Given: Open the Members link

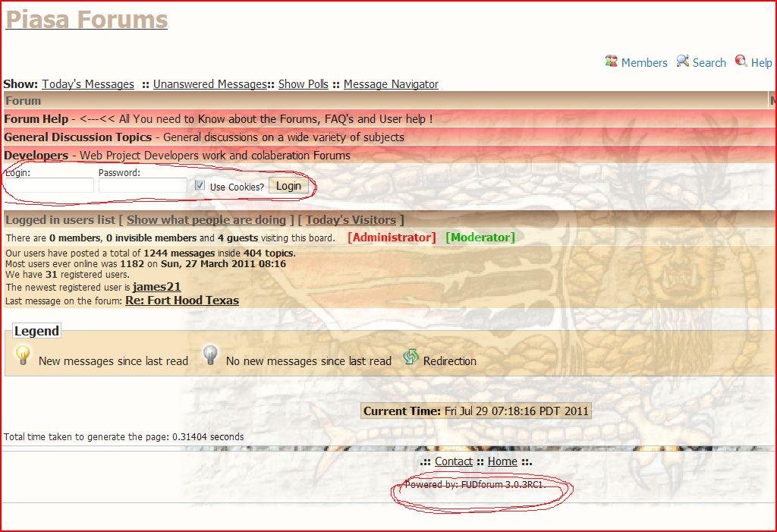Looking at the screenshot, I should pyautogui.click(x=644, y=62).
